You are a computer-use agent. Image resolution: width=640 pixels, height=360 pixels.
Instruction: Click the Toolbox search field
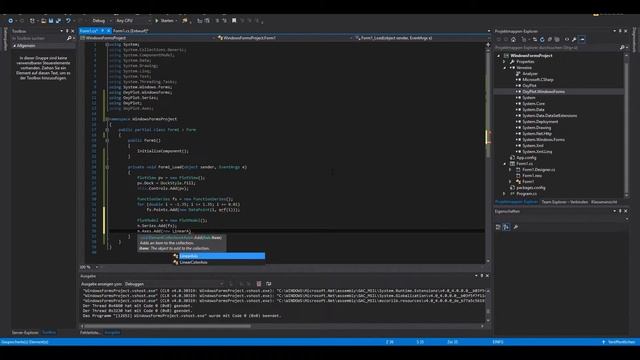click(x=38, y=38)
